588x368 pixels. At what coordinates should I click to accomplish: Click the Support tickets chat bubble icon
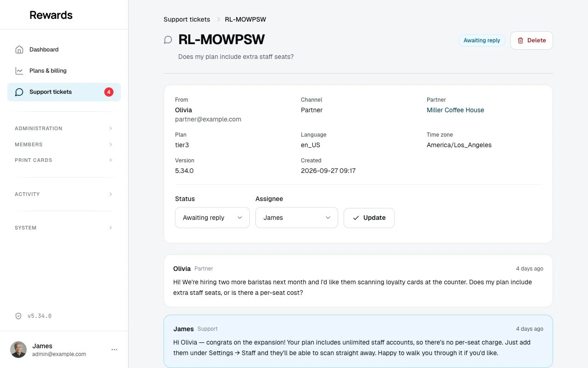coord(19,92)
